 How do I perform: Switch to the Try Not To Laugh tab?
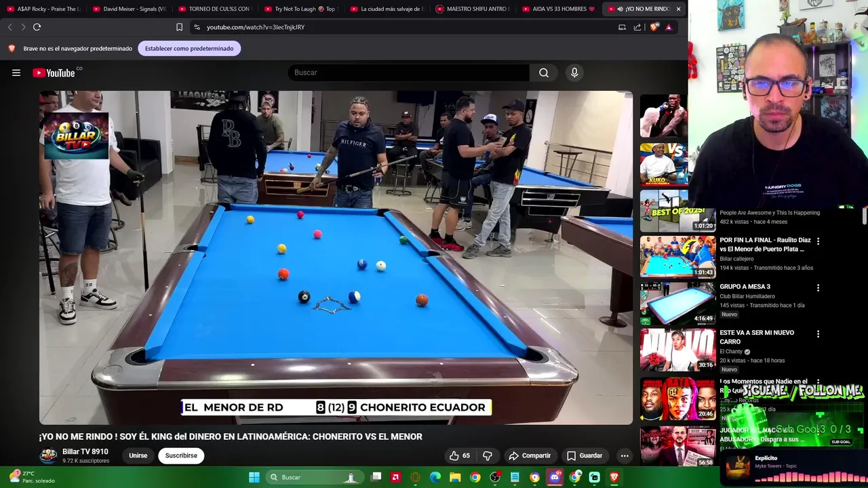pos(300,9)
